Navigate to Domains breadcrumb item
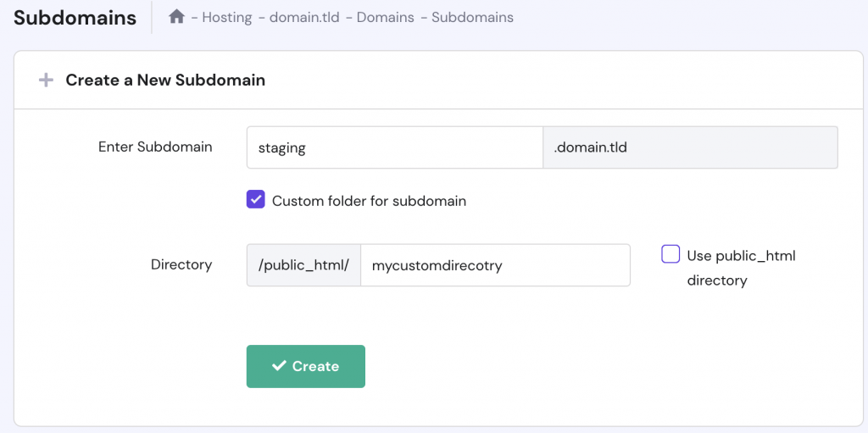 (x=385, y=17)
